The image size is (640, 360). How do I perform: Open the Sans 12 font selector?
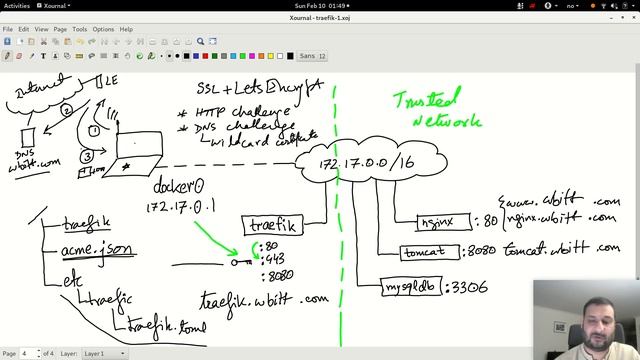tap(312, 56)
